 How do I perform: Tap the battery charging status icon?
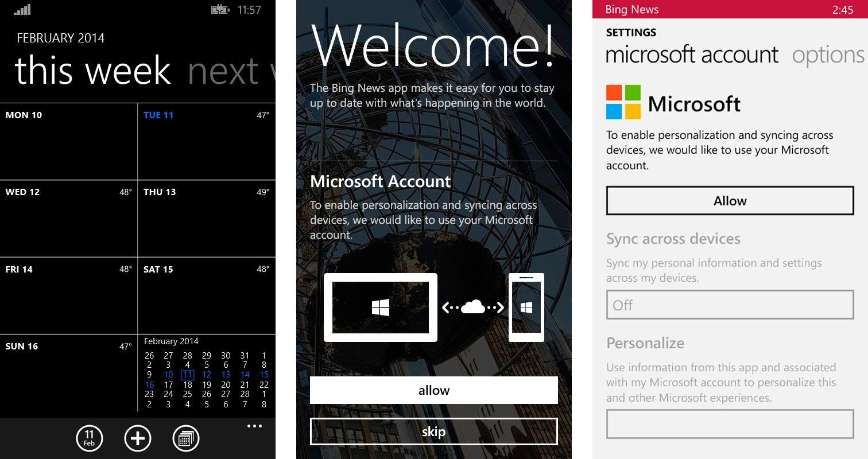pyautogui.click(x=220, y=9)
